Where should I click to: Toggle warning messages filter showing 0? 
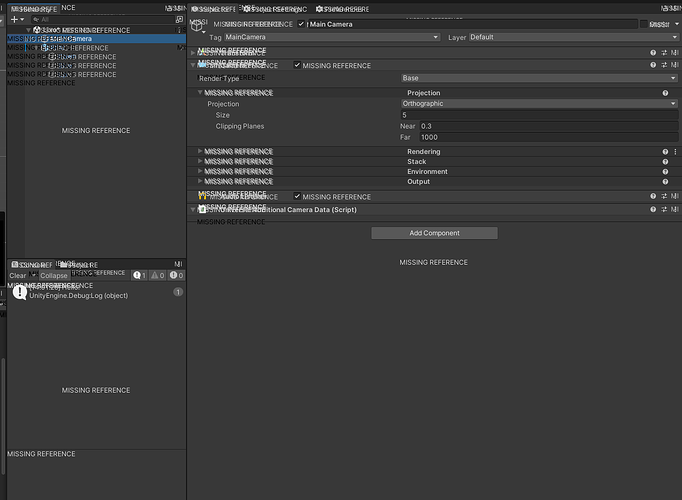coord(157,275)
